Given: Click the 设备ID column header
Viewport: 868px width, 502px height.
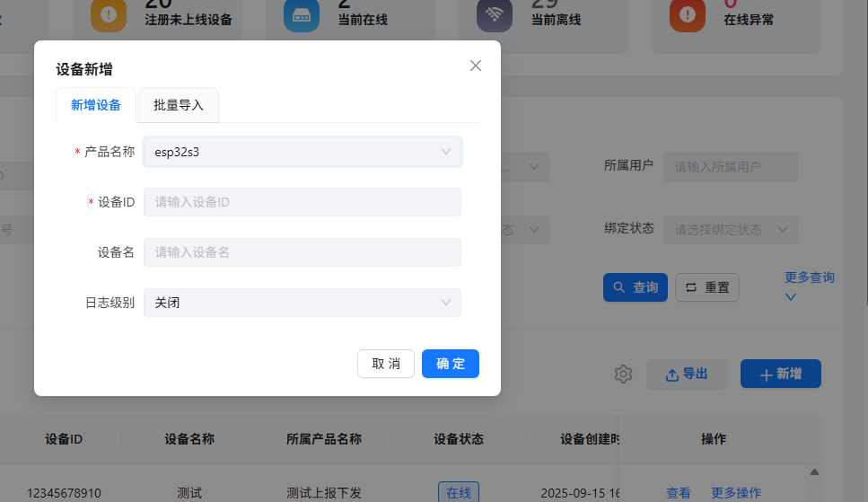Looking at the screenshot, I should pyautogui.click(x=64, y=439).
